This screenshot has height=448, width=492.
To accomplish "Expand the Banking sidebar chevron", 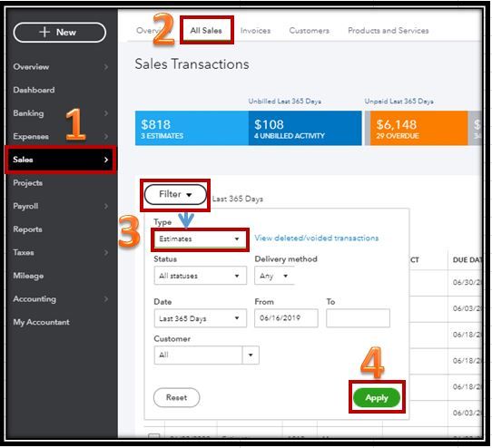I will [x=106, y=113].
